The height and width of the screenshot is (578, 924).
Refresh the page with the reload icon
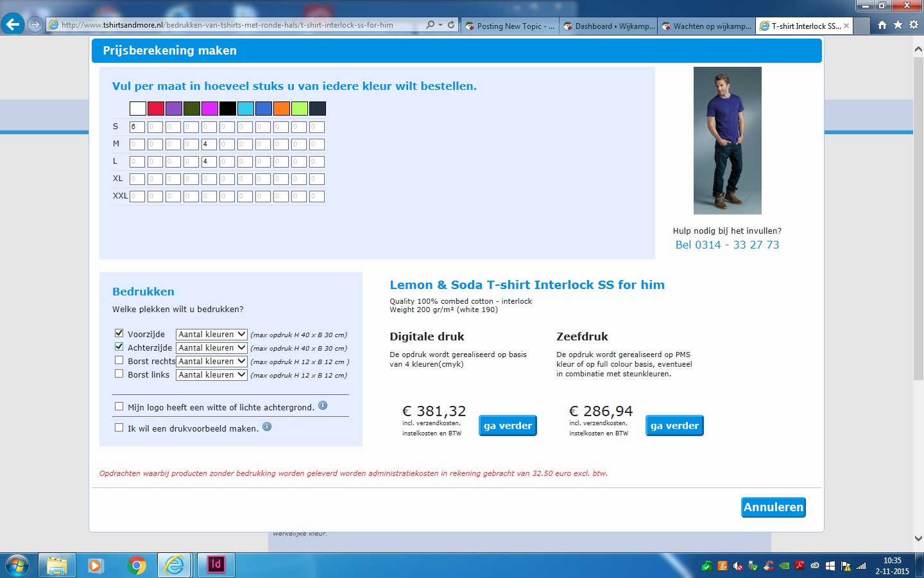coord(451,25)
